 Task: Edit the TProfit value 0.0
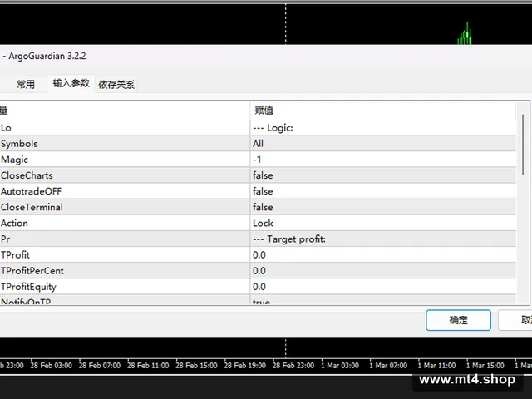[382, 255]
